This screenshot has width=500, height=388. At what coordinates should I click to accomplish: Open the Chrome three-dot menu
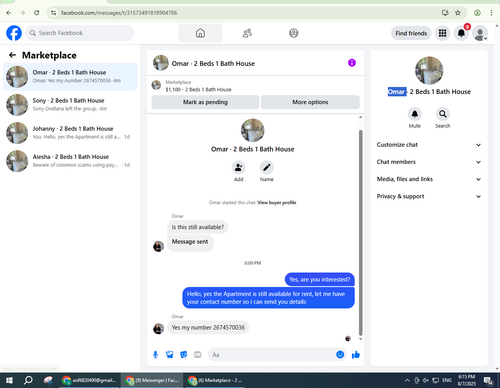491,13
